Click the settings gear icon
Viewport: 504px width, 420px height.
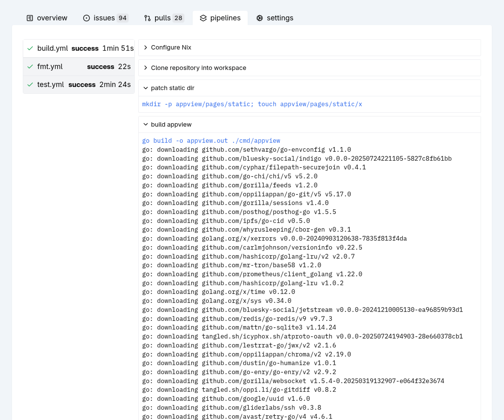[x=260, y=18]
